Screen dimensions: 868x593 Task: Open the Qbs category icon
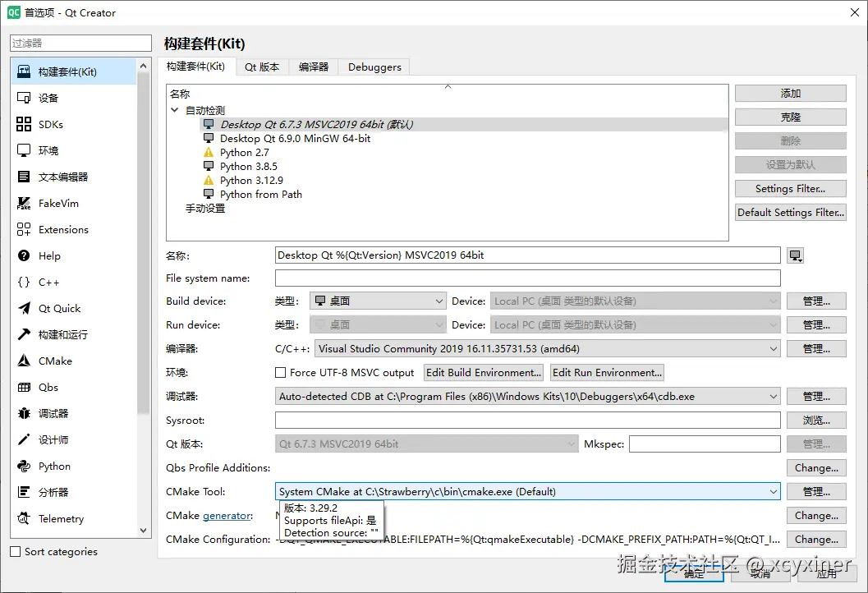point(24,387)
